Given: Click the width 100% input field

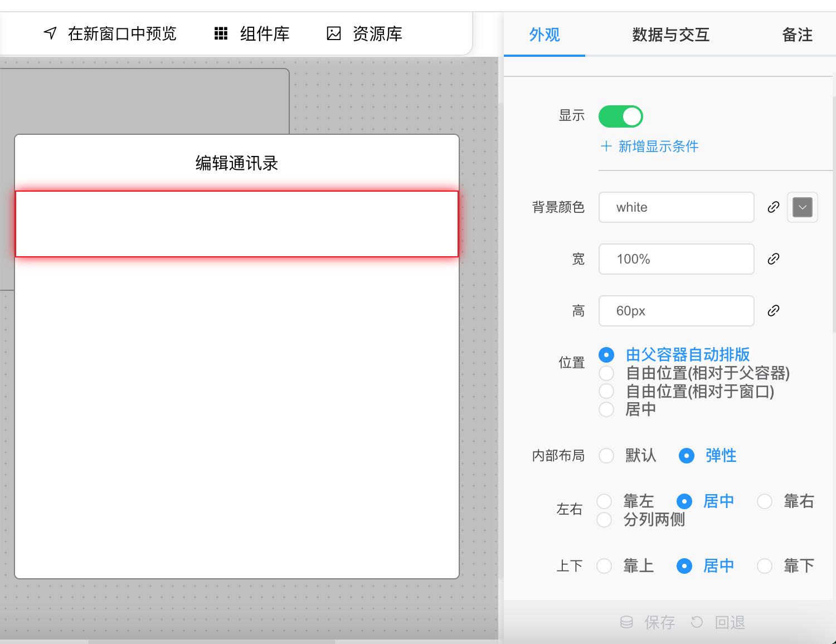Looking at the screenshot, I should 677,259.
